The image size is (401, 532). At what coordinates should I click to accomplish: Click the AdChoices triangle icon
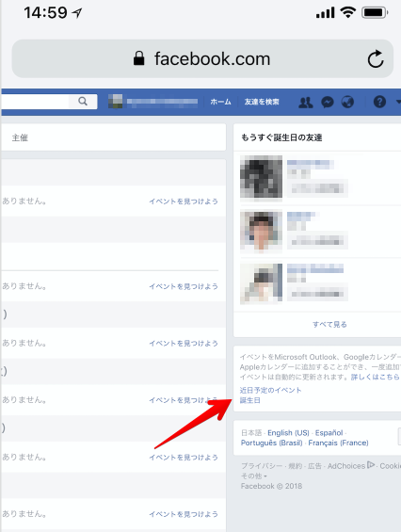[x=371, y=465]
